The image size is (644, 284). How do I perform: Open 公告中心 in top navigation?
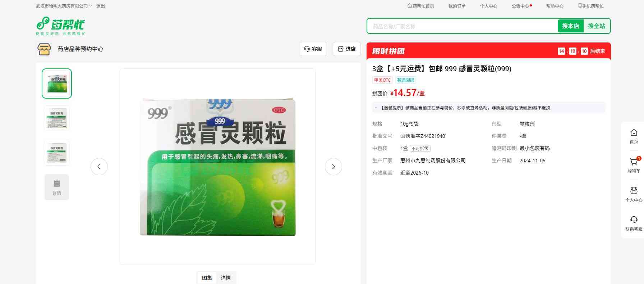(x=520, y=6)
